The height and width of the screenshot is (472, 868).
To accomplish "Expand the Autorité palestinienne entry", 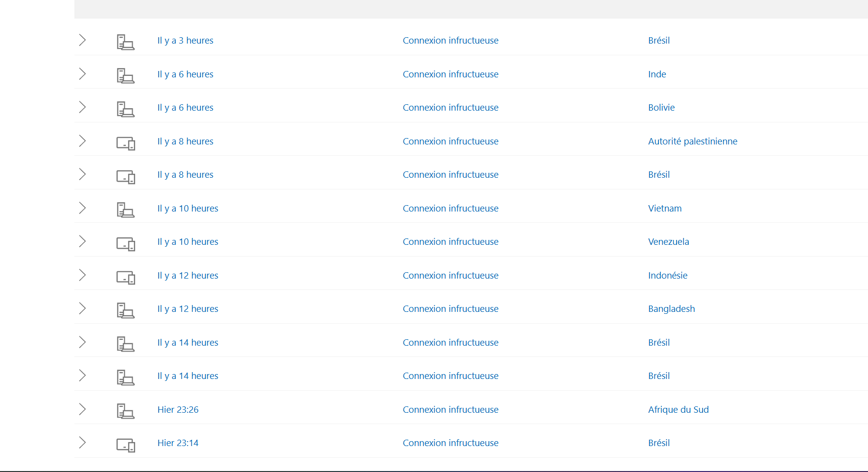I will (82, 141).
